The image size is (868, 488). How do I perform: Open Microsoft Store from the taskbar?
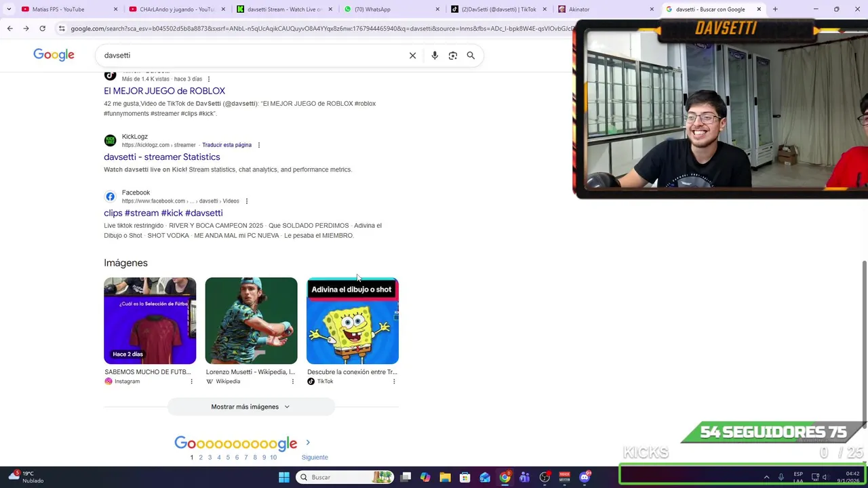(465, 477)
